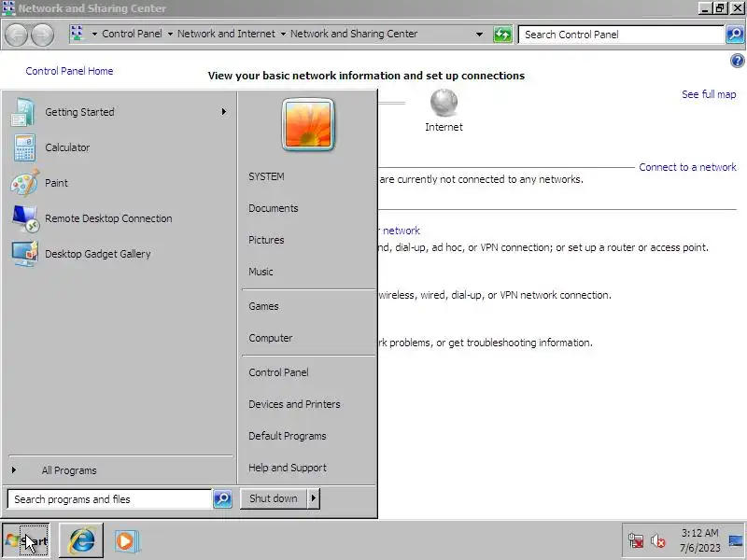
Task: Open Control Panel from Start menu
Action: (278, 372)
